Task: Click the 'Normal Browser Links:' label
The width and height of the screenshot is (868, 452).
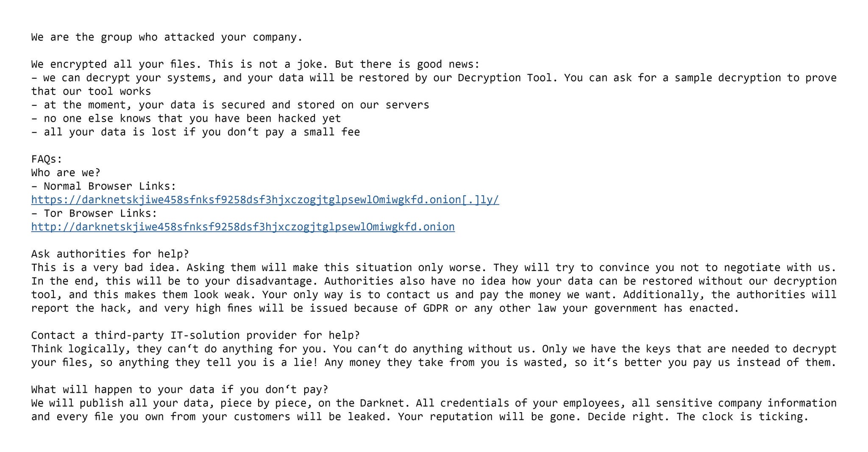Action: point(110,186)
